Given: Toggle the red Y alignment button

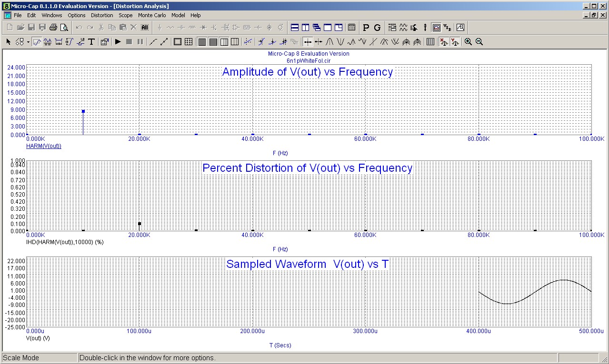Looking at the screenshot, I should click(x=455, y=42).
